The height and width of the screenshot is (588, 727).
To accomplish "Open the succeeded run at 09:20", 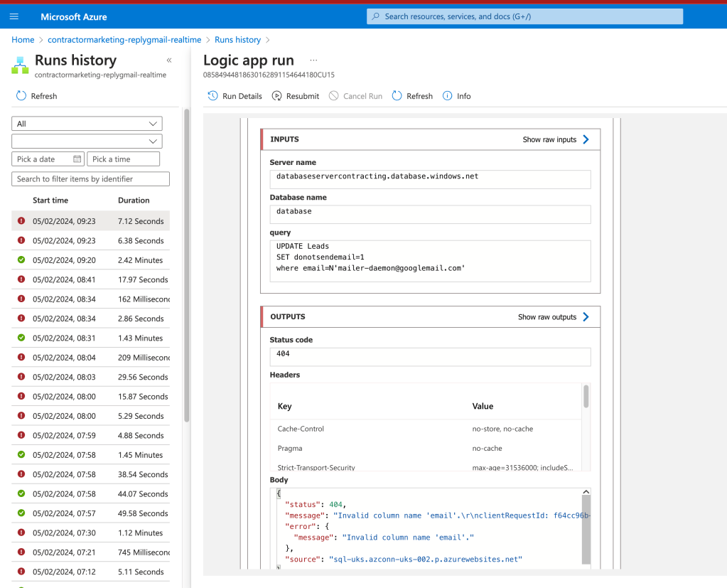I will tap(90, 260).
